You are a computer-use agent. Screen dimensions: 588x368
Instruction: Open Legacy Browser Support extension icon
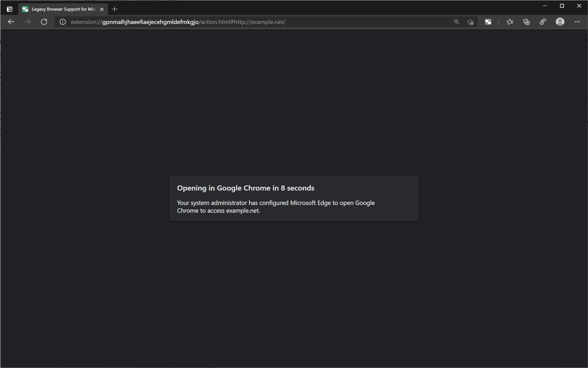point(488,22)
